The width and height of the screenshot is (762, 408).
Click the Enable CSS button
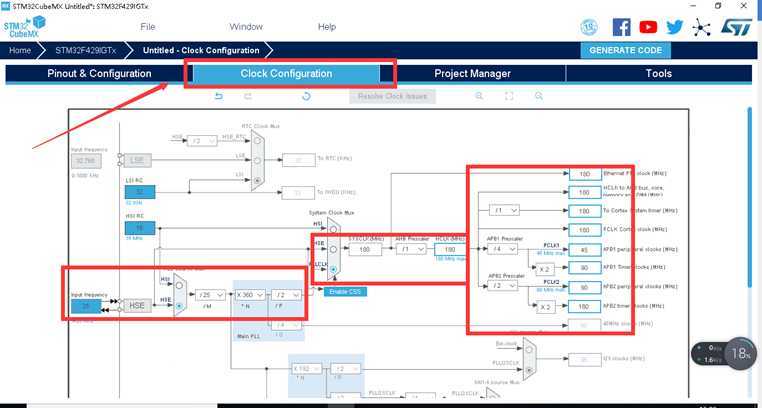pos(345,292)
